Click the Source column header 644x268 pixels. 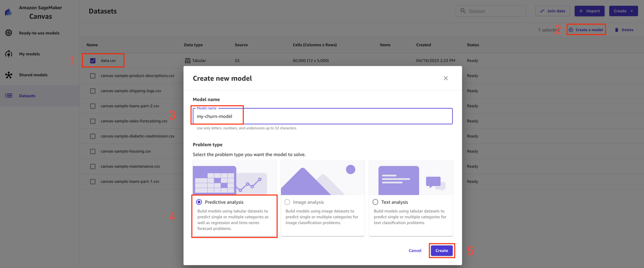click(x=241, y=45)
